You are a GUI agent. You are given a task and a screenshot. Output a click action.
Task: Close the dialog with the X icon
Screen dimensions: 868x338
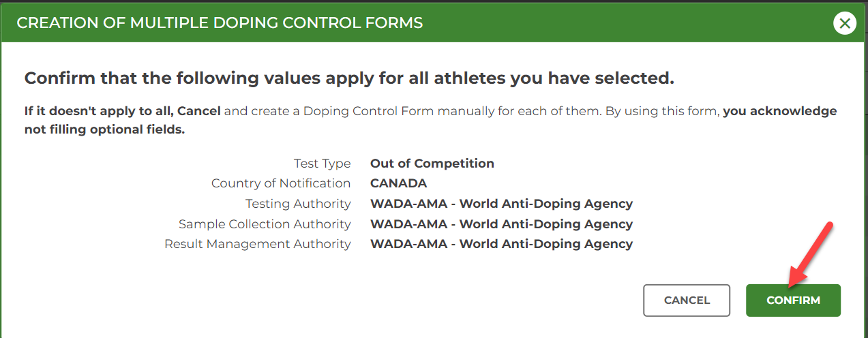click(x=845, y=23)
